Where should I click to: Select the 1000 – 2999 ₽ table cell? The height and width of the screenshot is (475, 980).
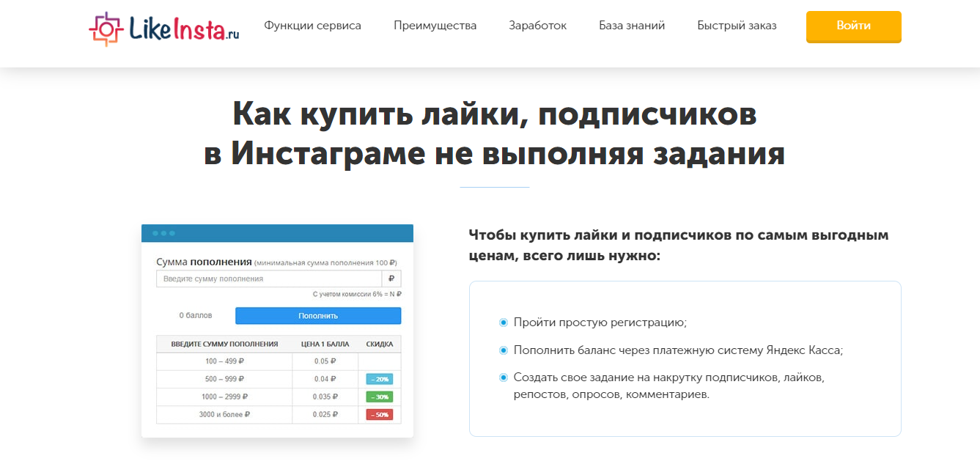[224, 397]
